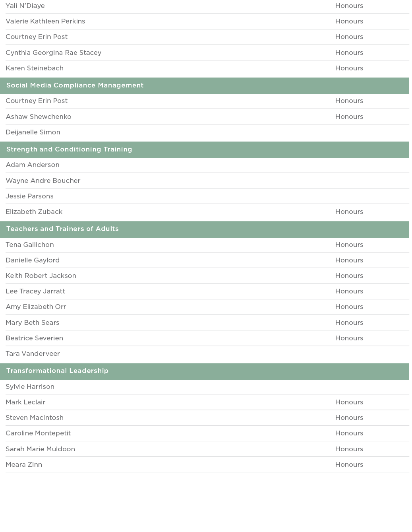412x532 pixels.
Task: Click the name Ashaw Shewchenko
Action: point(39,117)
